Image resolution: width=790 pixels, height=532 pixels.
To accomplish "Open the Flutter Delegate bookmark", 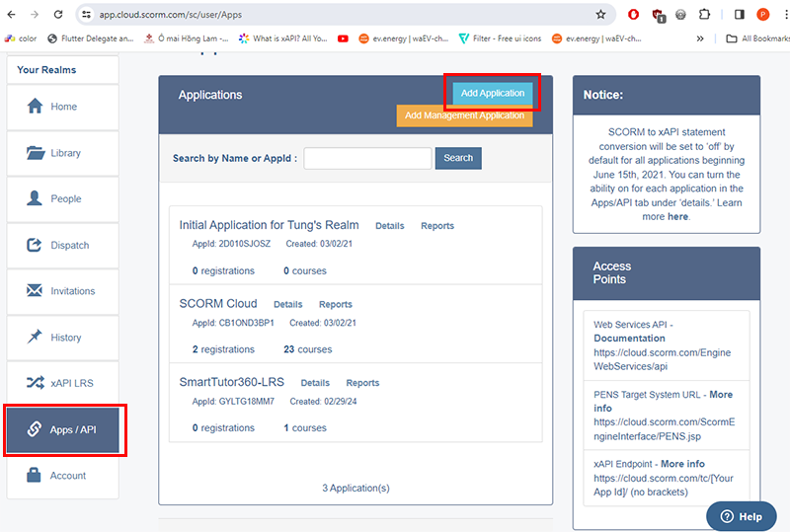I will point(91,38).
